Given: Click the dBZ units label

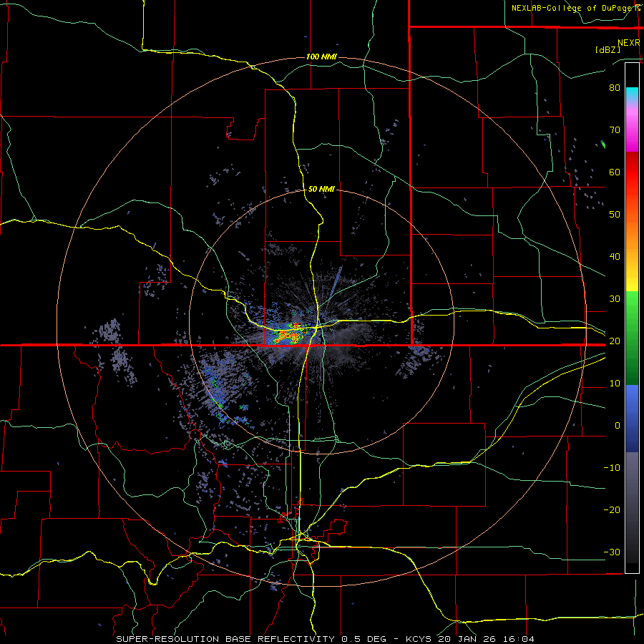Looking at the screenshot, I should [x=608, y=49].
